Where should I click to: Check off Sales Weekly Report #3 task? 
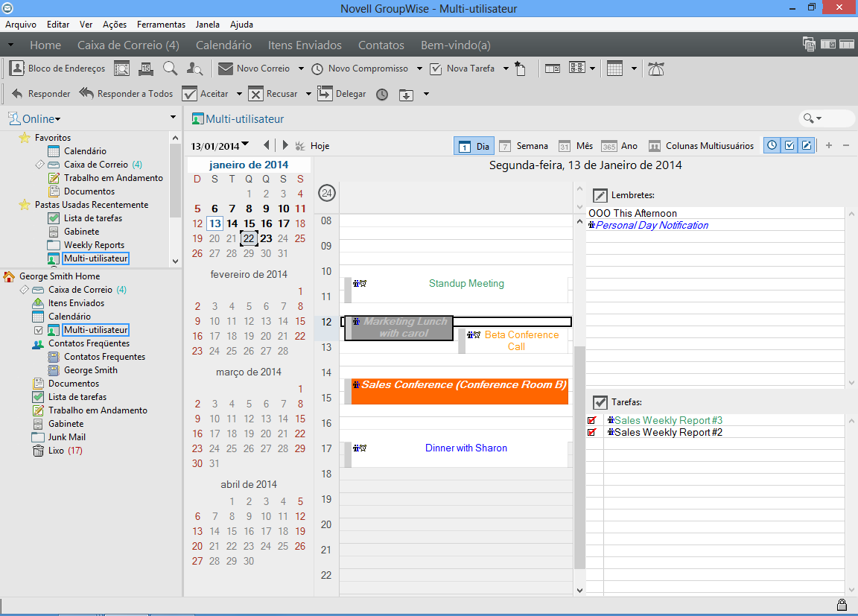592,420
